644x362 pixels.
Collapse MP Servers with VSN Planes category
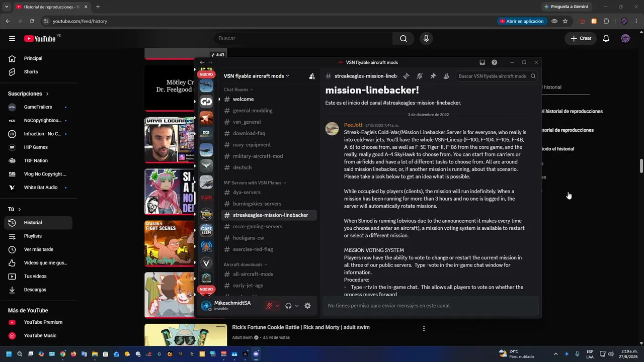point(255,183)
